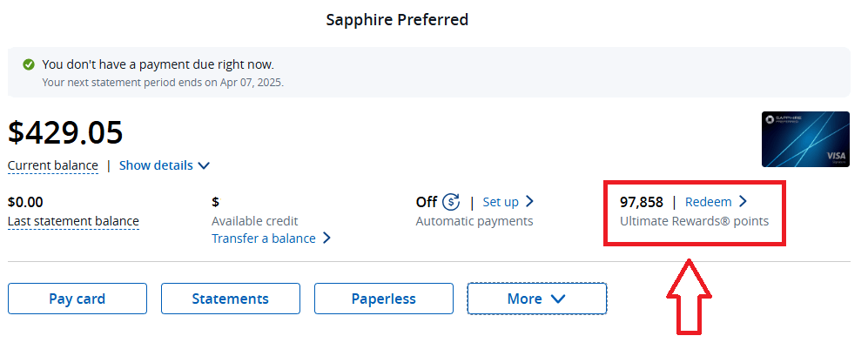
Task: Click the Redeem rewards link
Action: tap(708, 202)
